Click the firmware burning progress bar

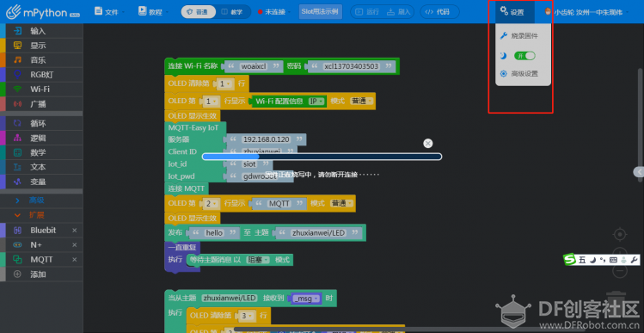click(322, 157)
